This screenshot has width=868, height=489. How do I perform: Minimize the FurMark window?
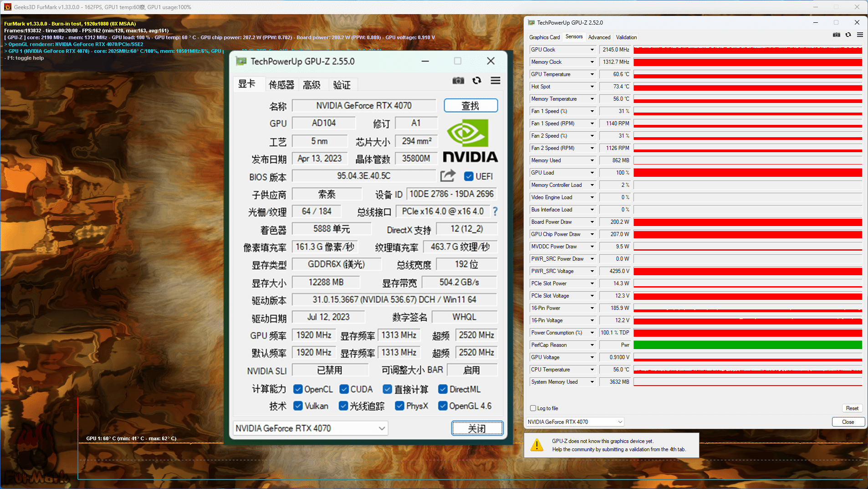coord(816,7)
